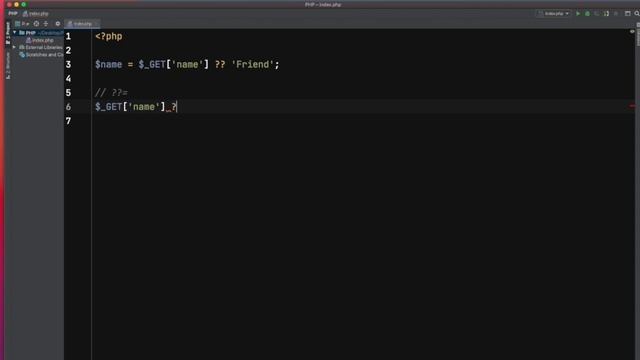Collapse the PHP project root folder
This screenshot has height=360, width=640.
click(15, 33)
